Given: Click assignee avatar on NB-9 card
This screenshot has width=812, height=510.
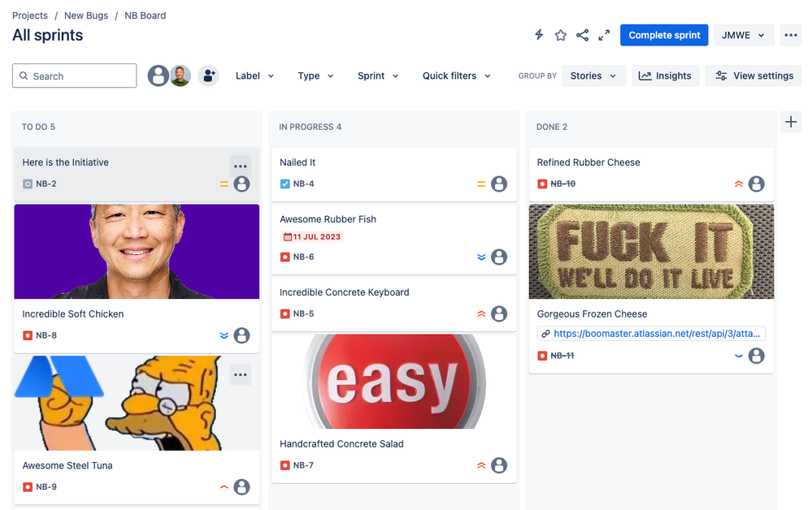Looking at the screenshot, I should click(x=242, y=486).
